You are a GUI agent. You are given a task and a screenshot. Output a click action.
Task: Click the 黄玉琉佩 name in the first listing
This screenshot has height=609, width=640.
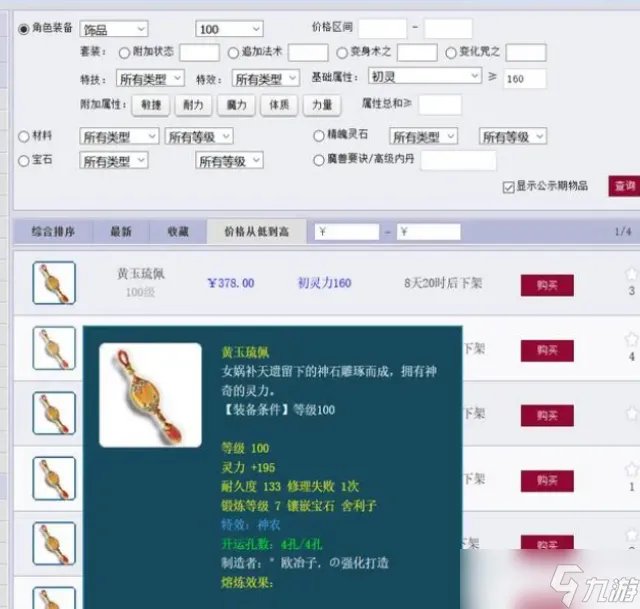pos(141,273)
